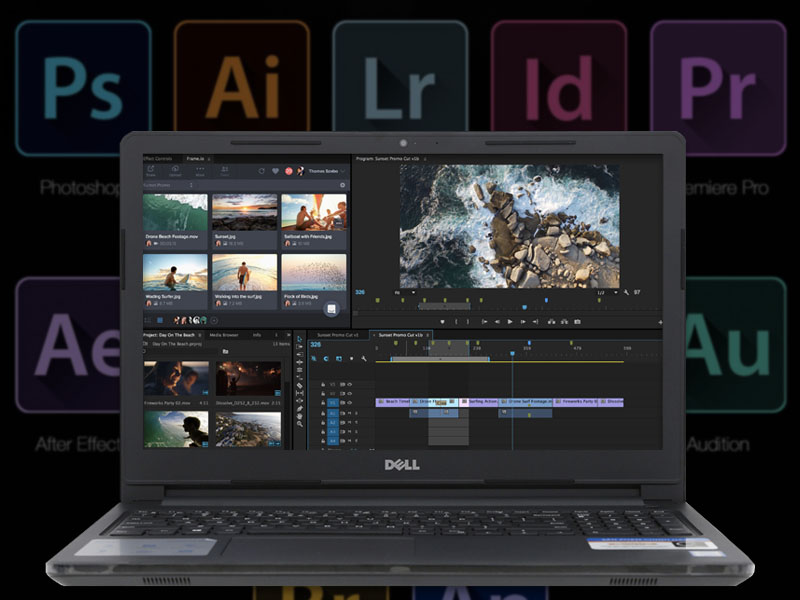Select the Hand tool in the tools panel
800x600 pixels.
299,416
